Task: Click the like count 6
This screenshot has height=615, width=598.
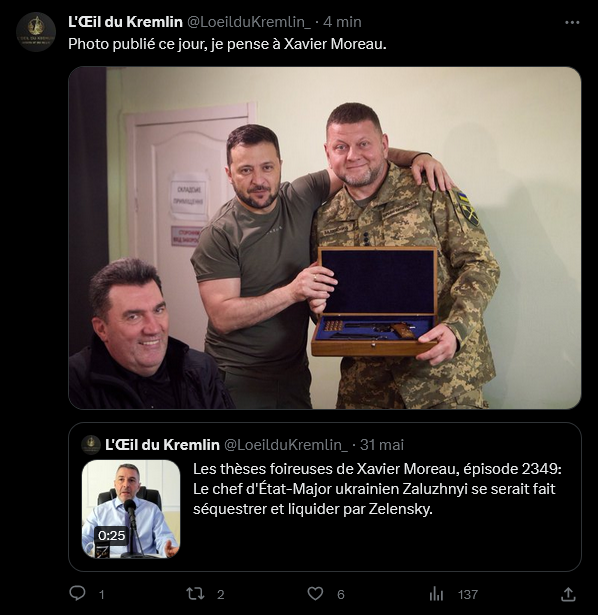Action: coord(341,595)
